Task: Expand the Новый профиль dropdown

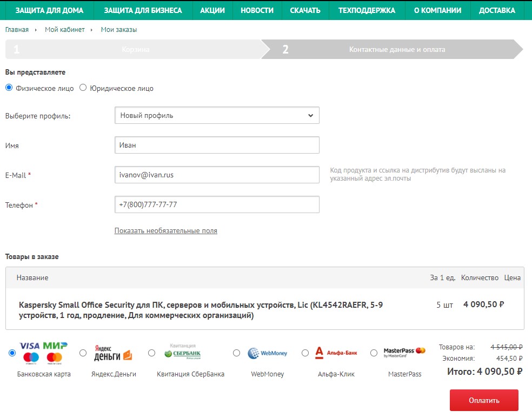Action: click(217, 115)
